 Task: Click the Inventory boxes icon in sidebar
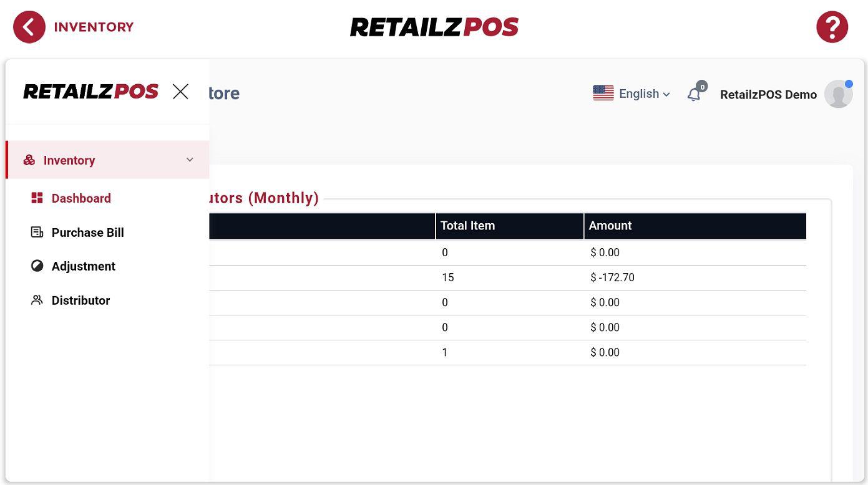(29, 160)
